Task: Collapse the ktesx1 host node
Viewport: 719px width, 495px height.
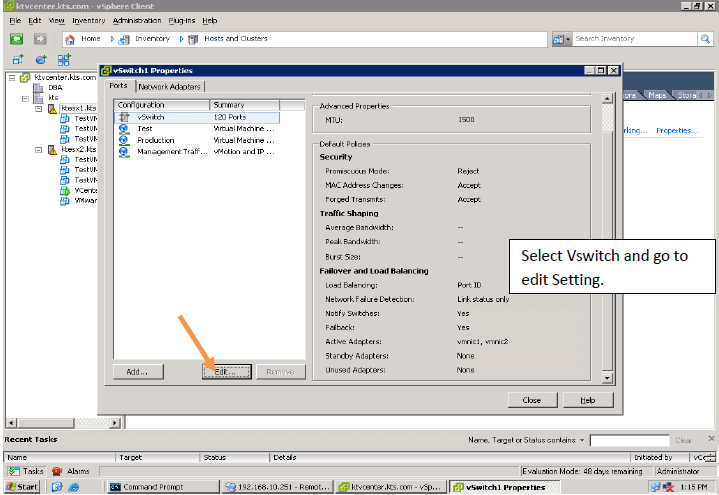Action: (x=39, y=109)
